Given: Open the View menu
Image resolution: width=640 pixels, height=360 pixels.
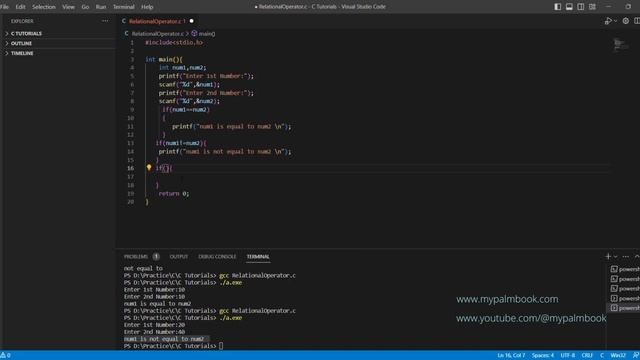Looking at the screenshot, I should coord(68,7).
